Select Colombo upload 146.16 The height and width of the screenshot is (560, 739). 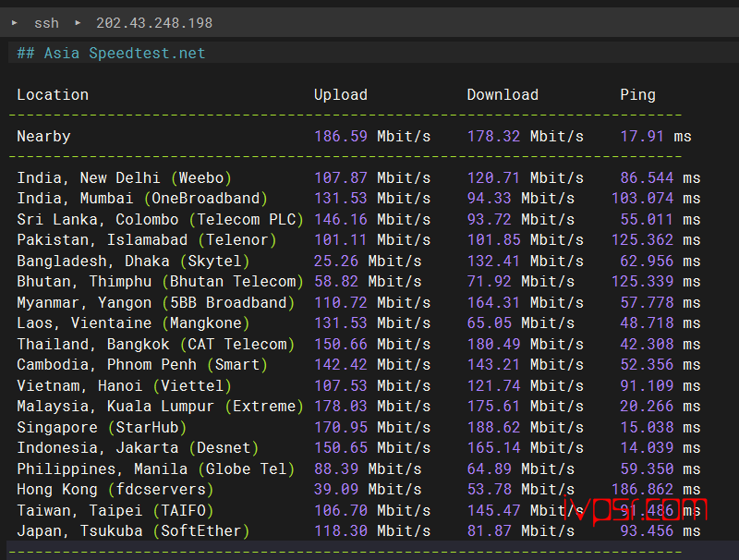(x=340, y=219)
